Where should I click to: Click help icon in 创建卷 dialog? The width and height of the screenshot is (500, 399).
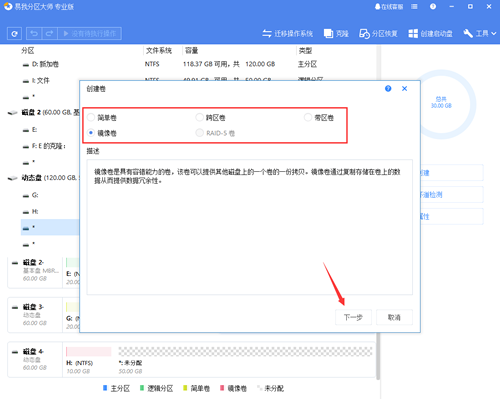coord(388,89)
